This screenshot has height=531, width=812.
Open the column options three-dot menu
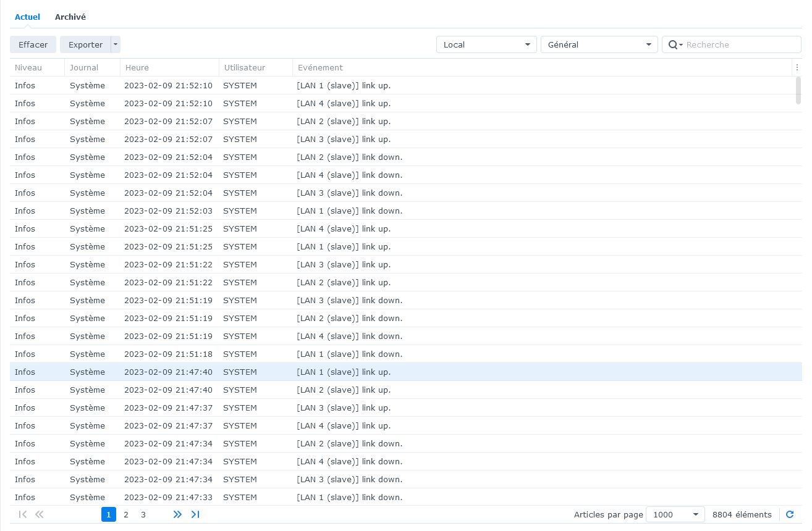click(797, 67)
